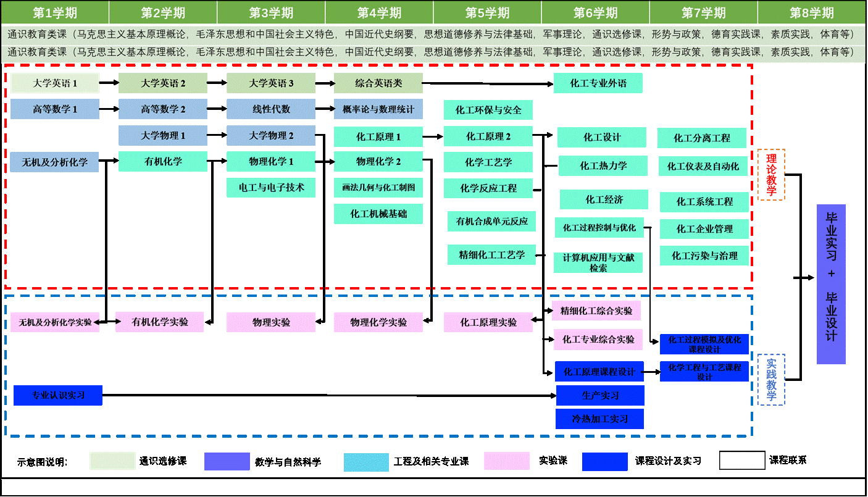Click the 化工原理 1 course box
The height and width of the screenshot is (497, 868).
tap(378, 136)
